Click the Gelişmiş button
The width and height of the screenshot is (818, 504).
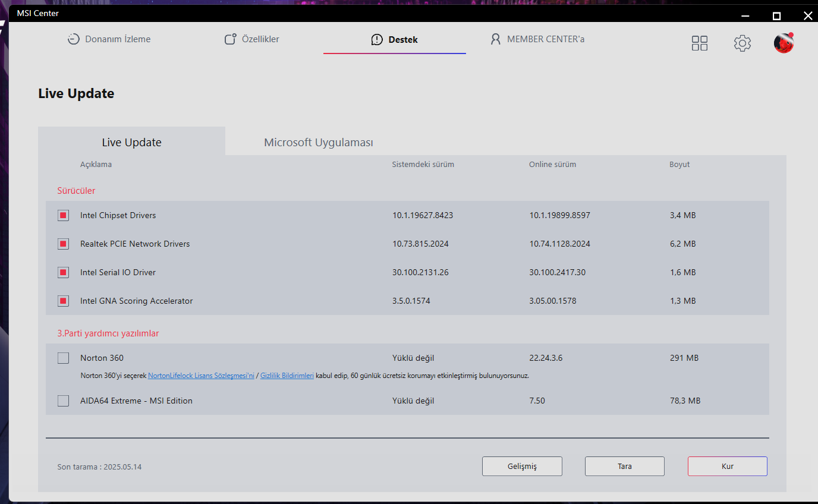click(x=522, y=467)
